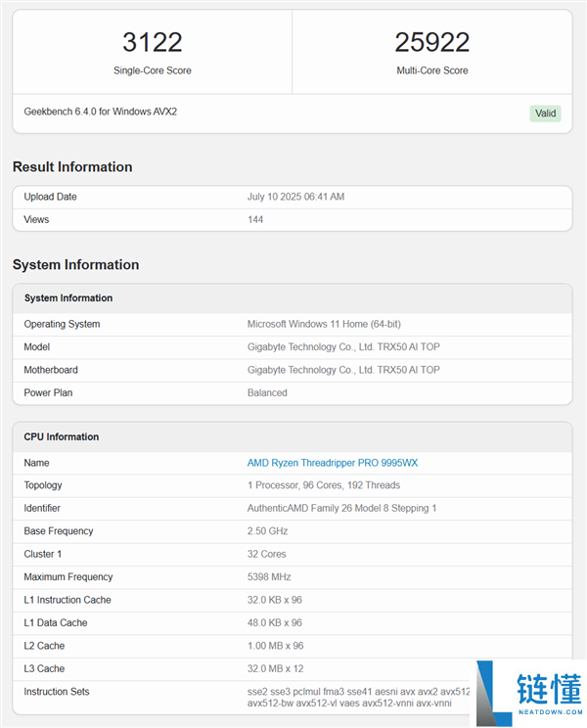This screenshot has width=587, height=728.
Task: Click the Base Frequency label
Action: (x=59, y=531)
